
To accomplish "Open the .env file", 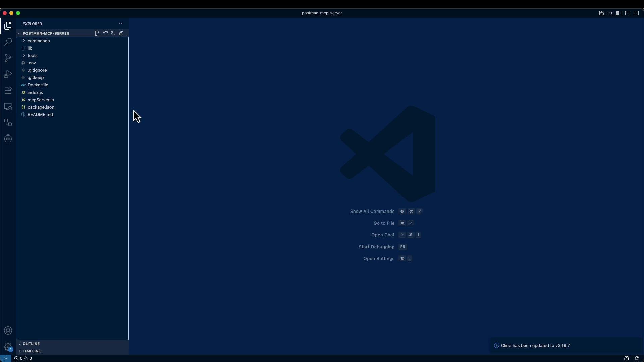I will 72,63.
